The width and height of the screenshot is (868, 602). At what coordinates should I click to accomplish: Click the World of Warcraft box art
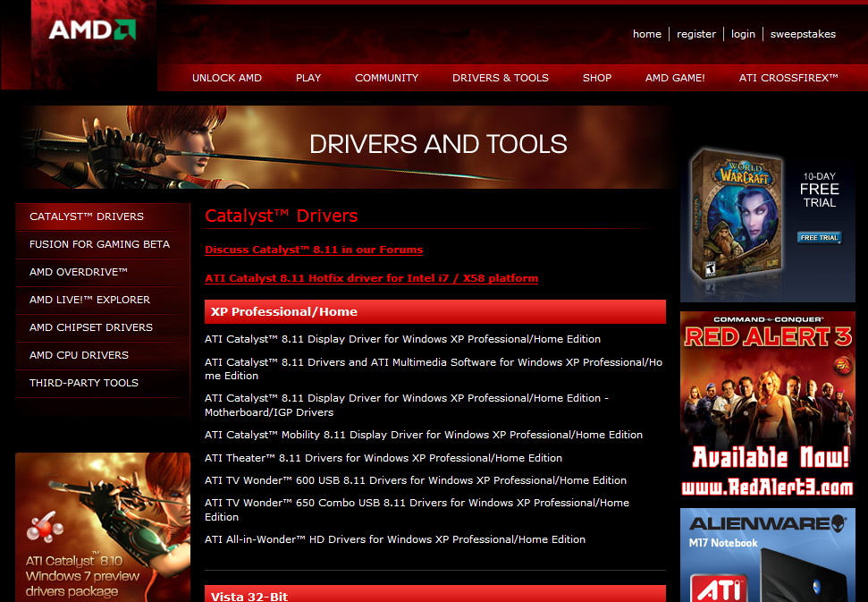[x=736, y=215]
